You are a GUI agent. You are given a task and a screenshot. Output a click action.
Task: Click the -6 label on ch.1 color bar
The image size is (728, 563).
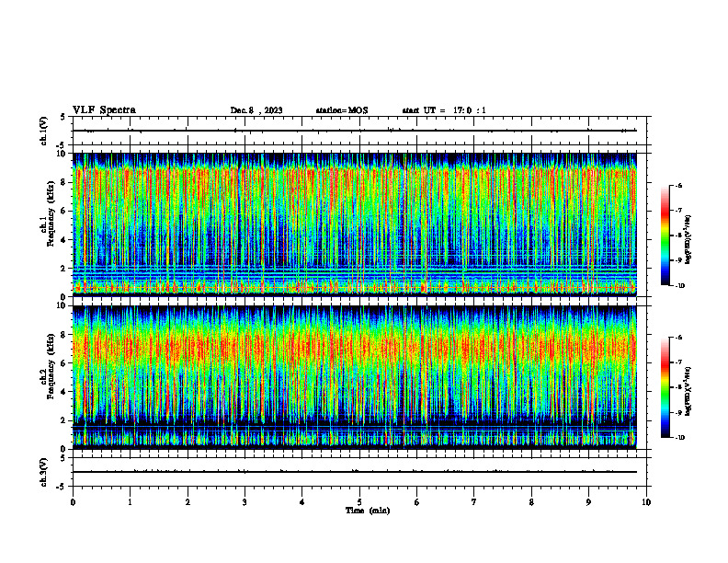click(x=678, y=186)
